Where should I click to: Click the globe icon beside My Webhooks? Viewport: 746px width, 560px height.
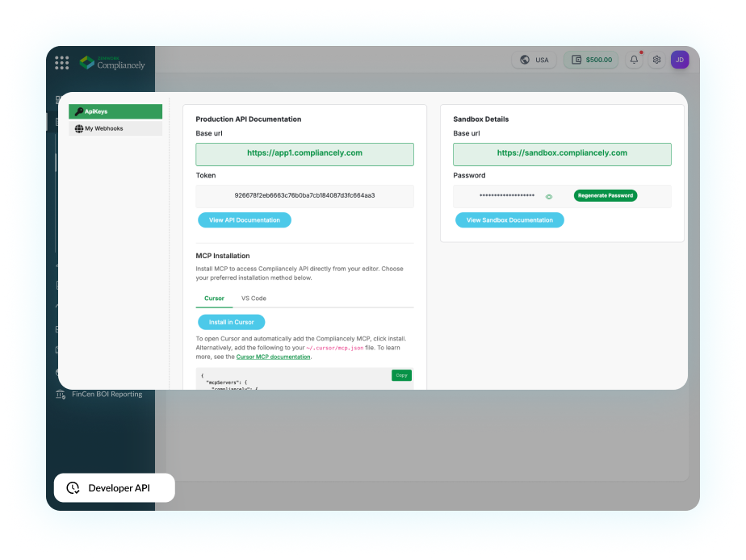pos(78,128)
